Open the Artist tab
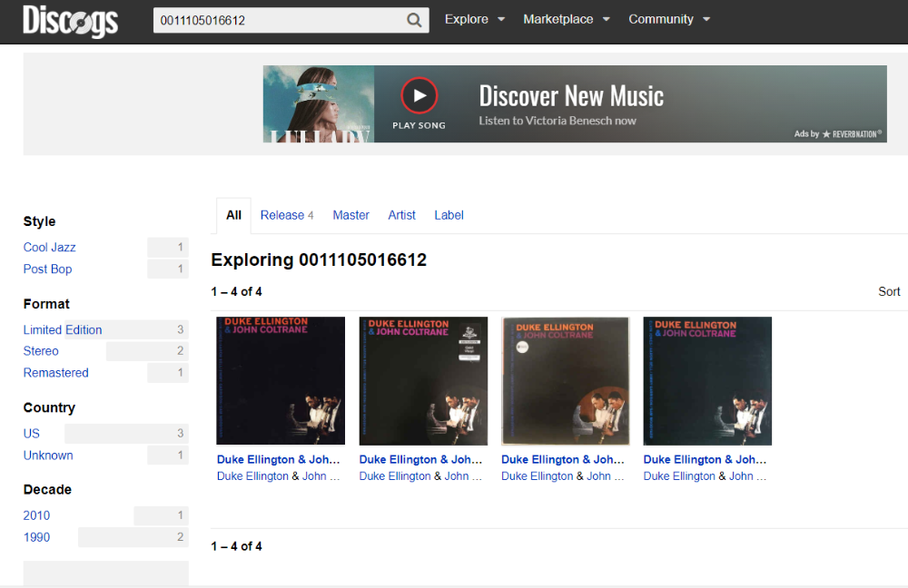 click(401, 215)
